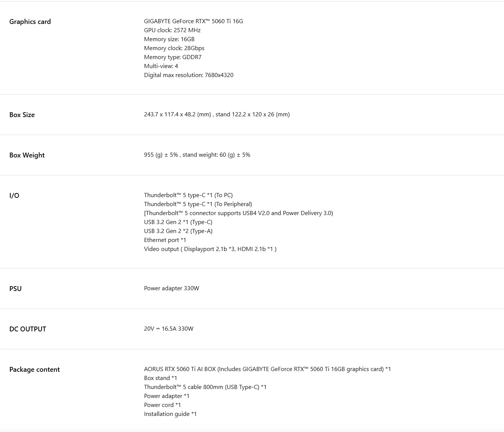This screenshot has height=432, width=504.
Task: Click the Installation guide *1 line
Action: [x=170, y=414]
